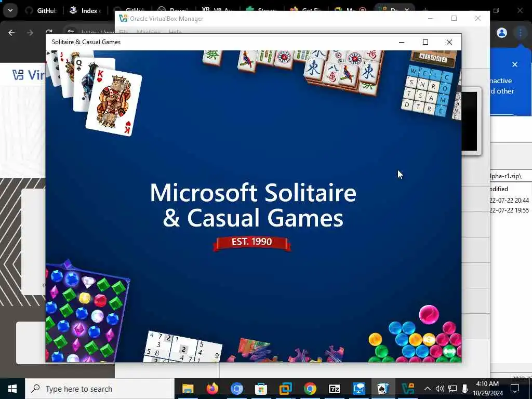Open 7-Zip from the taskbar
Image resolution: width=532 pixels, height=399 pixels.
pos(334,389)
